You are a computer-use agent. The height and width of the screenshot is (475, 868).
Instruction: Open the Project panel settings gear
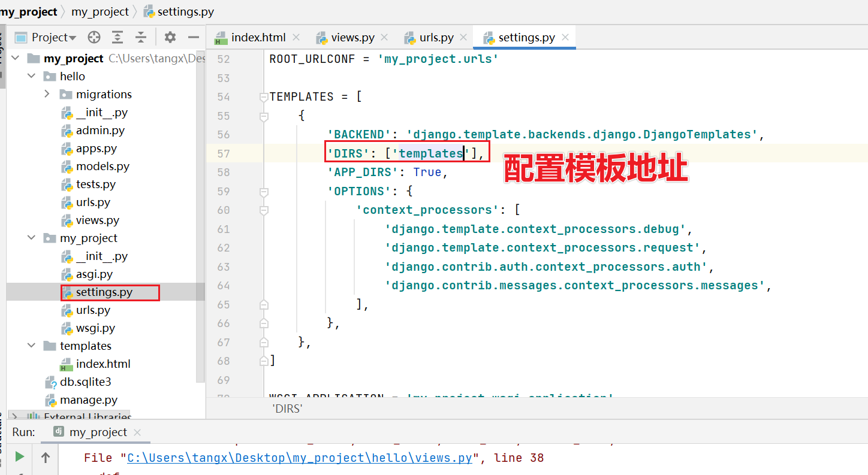click(x=170, y=37)
